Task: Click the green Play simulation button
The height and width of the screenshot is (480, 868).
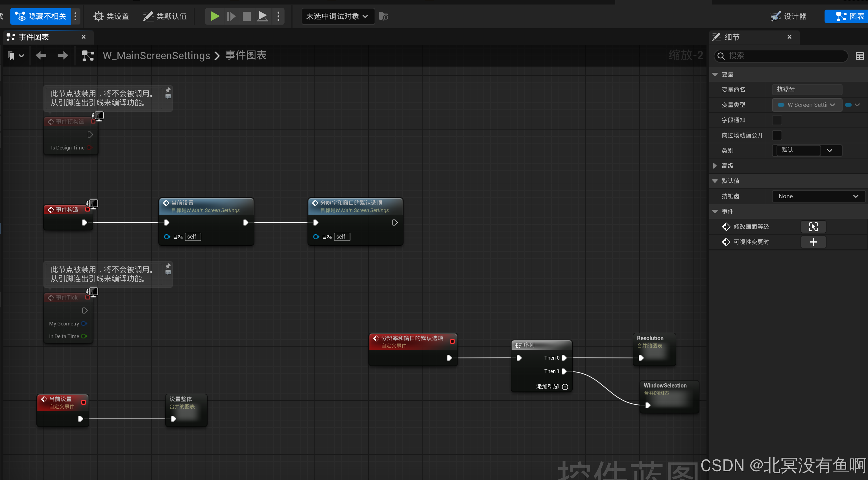Action: pos(214,16)
